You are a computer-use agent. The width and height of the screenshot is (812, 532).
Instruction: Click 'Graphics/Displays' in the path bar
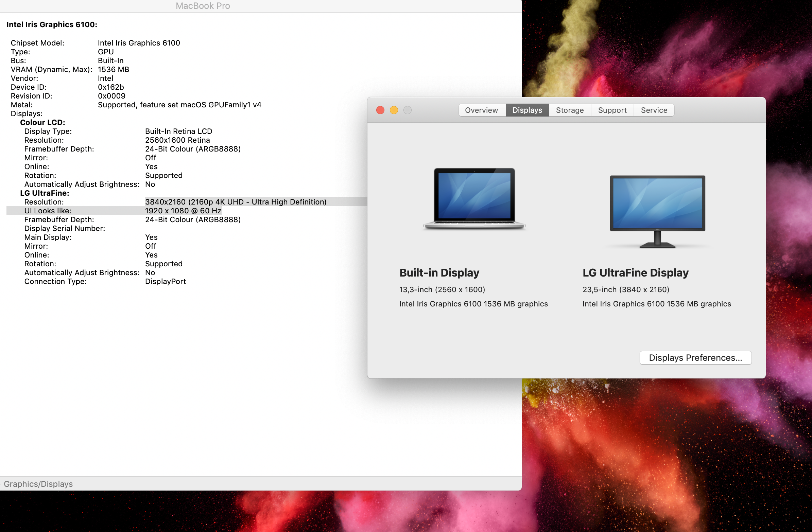[38, 484]
